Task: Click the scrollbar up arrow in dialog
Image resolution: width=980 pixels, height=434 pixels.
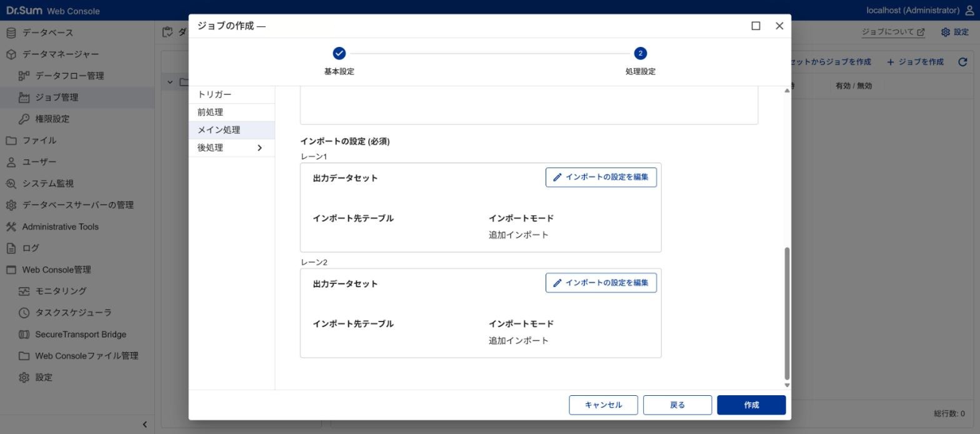Action: [x=787, y=91]
